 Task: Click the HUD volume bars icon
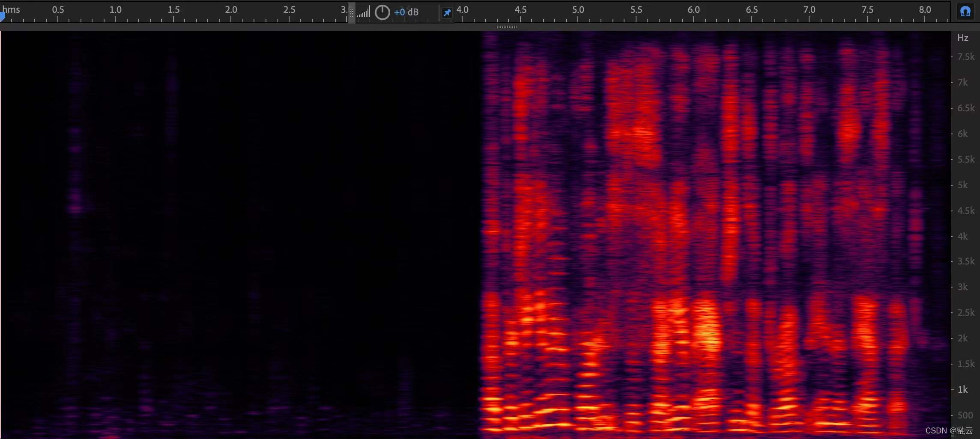364,12
